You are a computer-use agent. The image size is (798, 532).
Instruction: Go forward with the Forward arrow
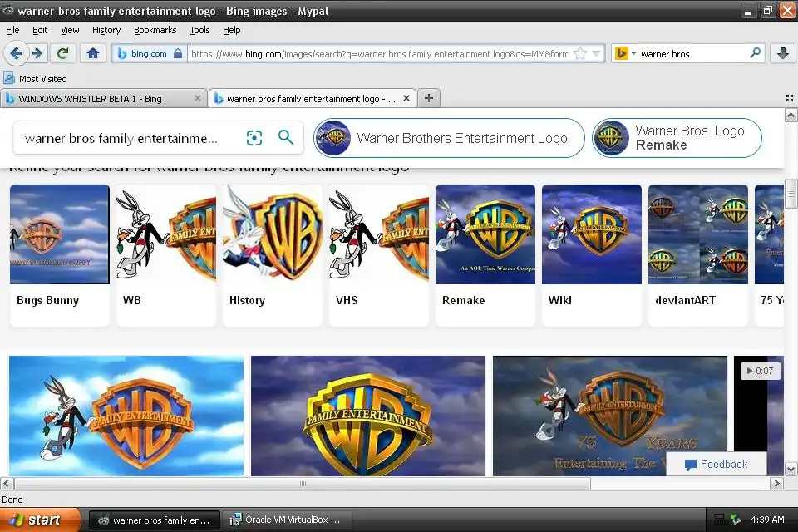click(x=37, y=53)
